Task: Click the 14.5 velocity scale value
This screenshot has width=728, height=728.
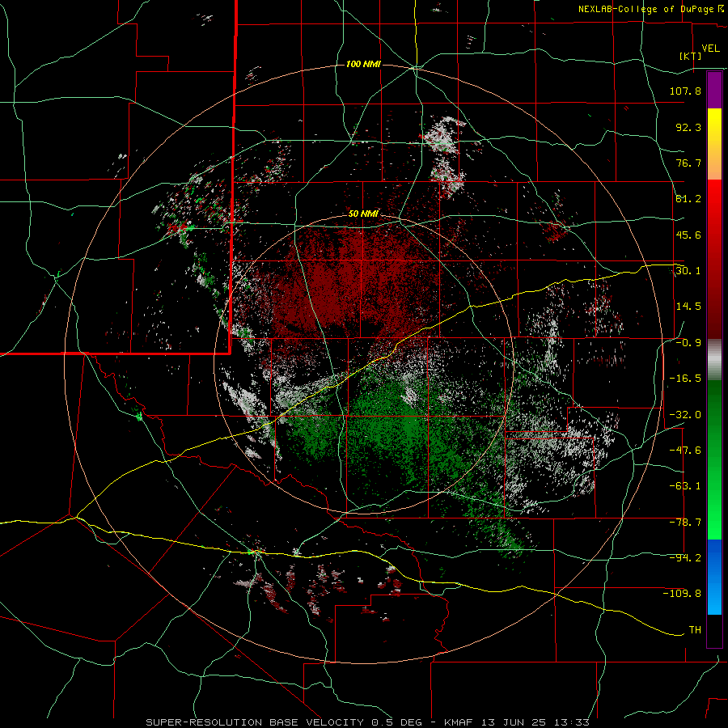Action: pyautogui.click(x=688, y=307)
